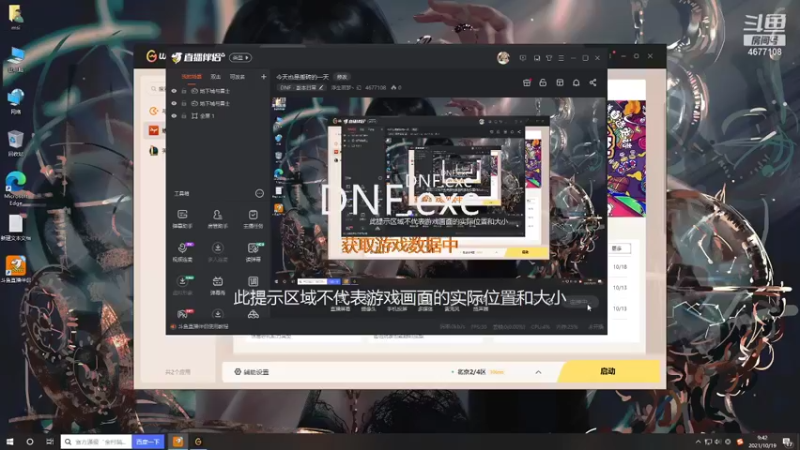The image size is (800, 450).
Task: Open Task View on the taskbar
Action: [49, 442]
